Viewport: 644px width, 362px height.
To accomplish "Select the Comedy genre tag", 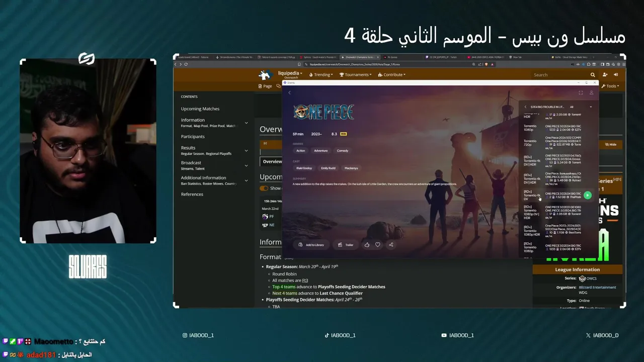I will click(x=343, y=151).
